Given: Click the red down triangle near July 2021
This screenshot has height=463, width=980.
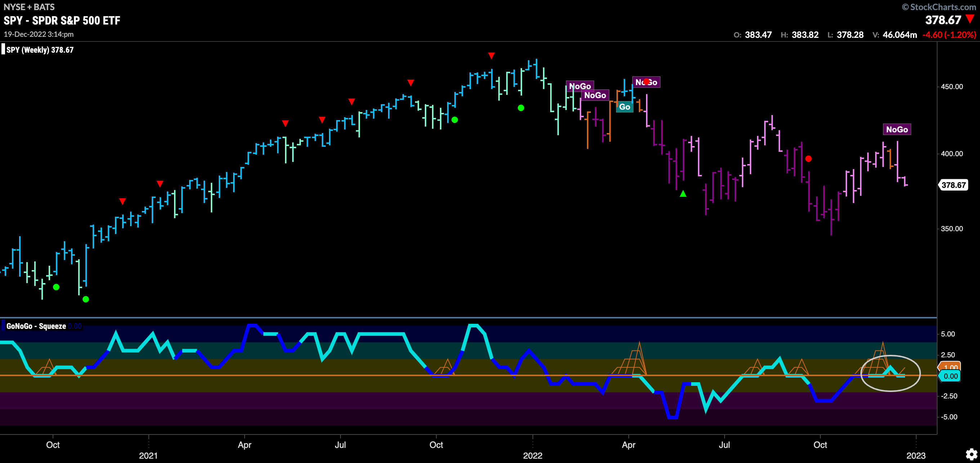Looking at the screenshot, I should point(352,102).
